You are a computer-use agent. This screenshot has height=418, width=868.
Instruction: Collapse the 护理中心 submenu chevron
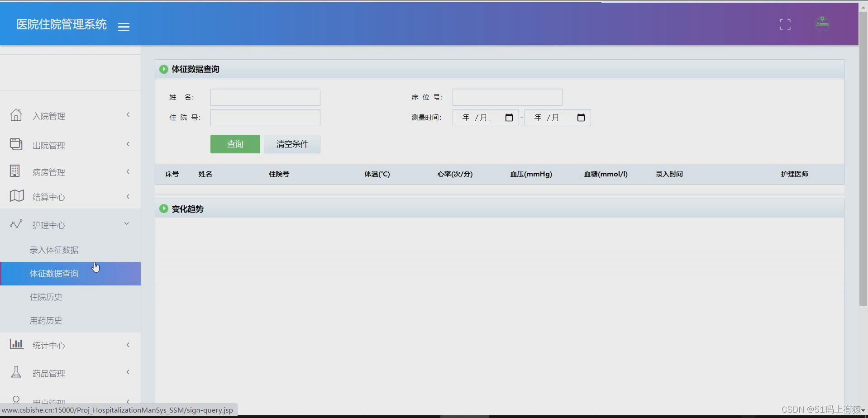coord(127,223)
